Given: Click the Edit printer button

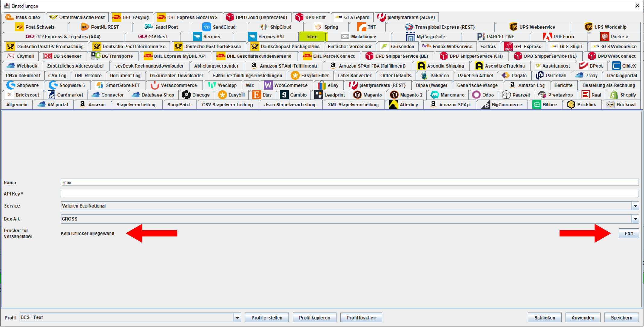Looking at the screenshot, I should click(629, 233).
